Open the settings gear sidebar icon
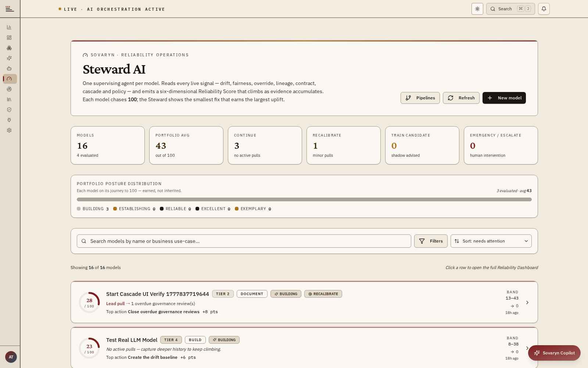This screenshot has height=368, width=588. click(9, 130)
